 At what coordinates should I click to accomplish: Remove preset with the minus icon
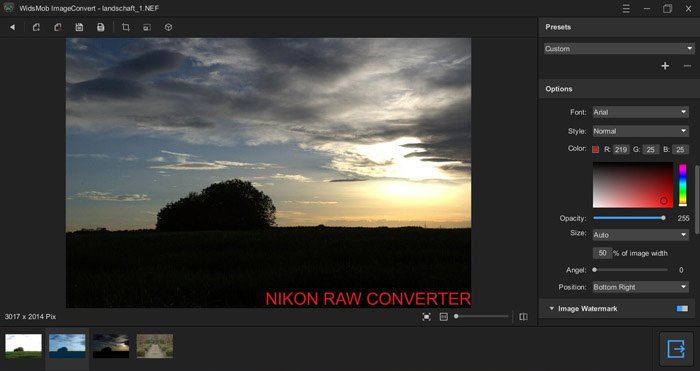coord(688,66)
